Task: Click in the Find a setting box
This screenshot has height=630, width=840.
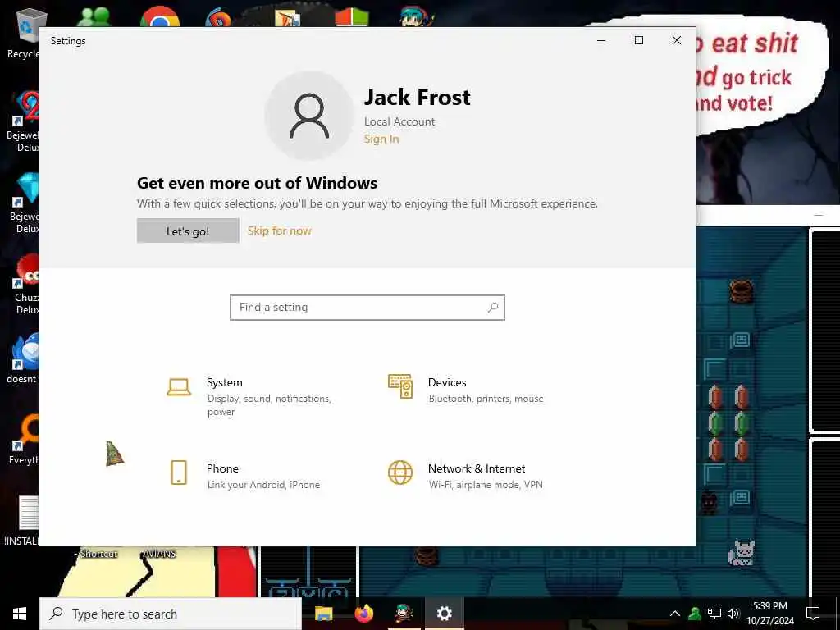Action: point(367,308)
